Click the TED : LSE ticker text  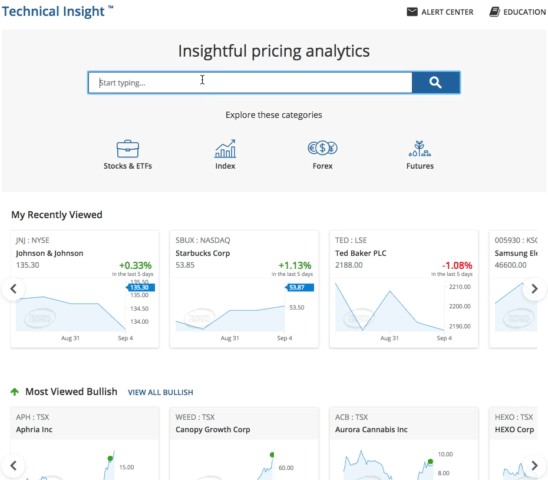pyautogui.click(x=351, y=240)
